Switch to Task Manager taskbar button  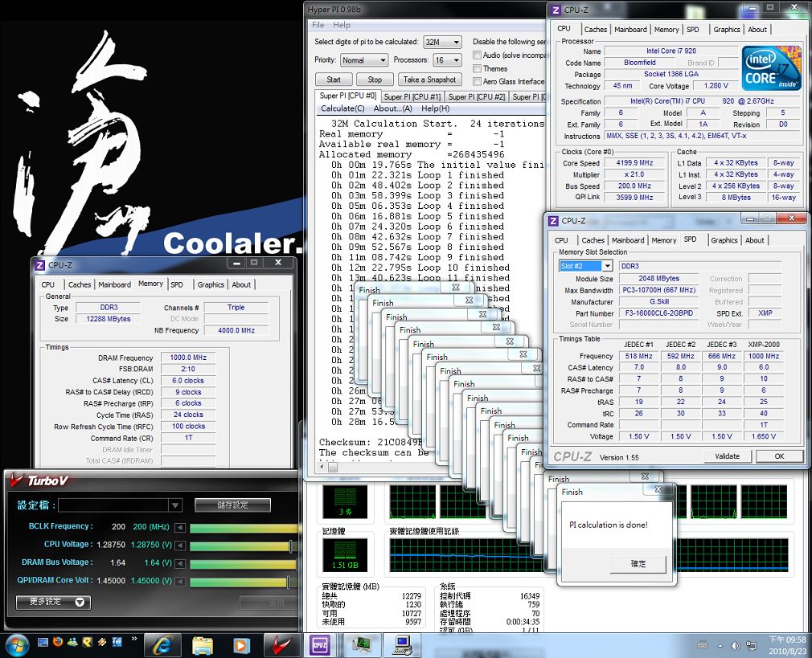[362, 645]
